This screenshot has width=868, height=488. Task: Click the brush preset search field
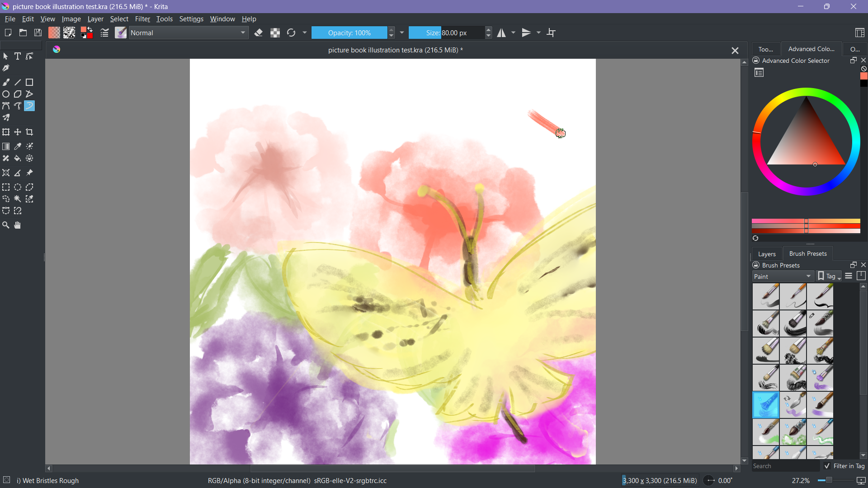click(x=785, y=466)
